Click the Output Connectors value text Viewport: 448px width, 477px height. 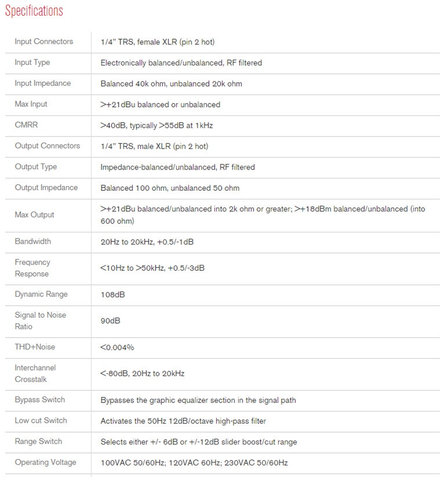(x=154, y=146)
